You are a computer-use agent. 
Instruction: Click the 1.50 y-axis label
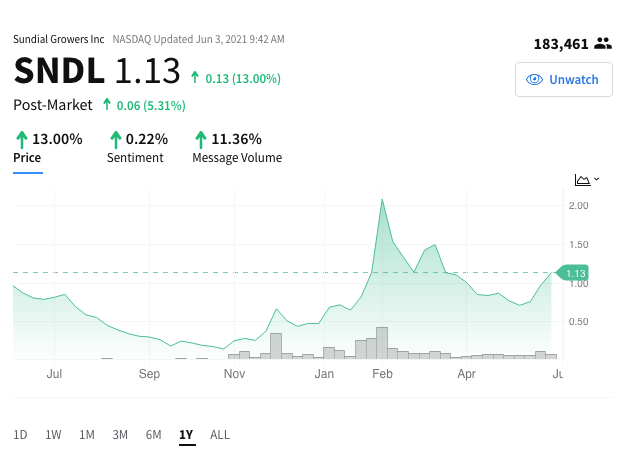coord(578,244)
